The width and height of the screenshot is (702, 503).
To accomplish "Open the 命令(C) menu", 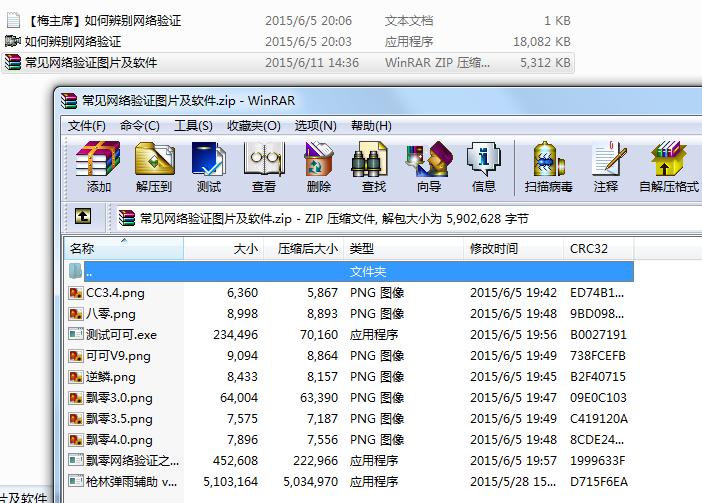I will point(140,126).
